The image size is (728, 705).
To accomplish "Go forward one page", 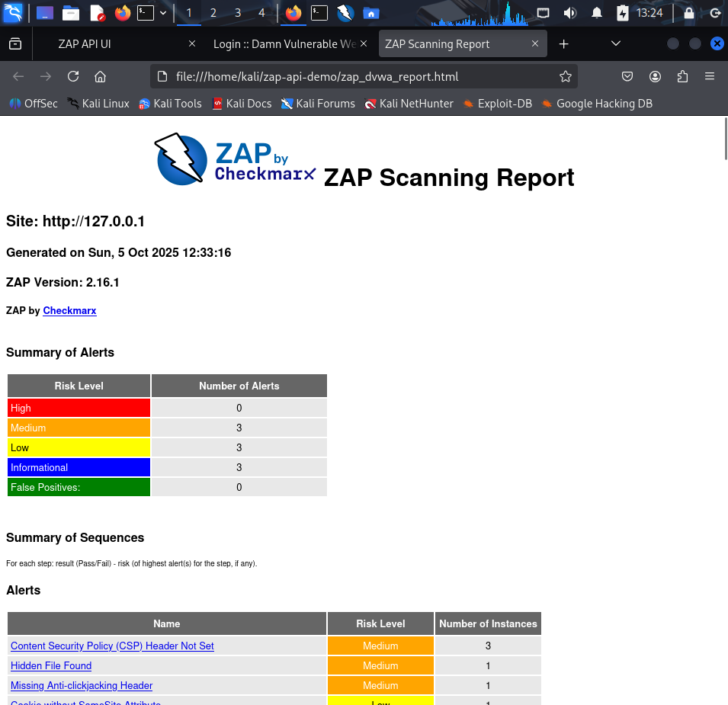I will [x=46, y=76].
